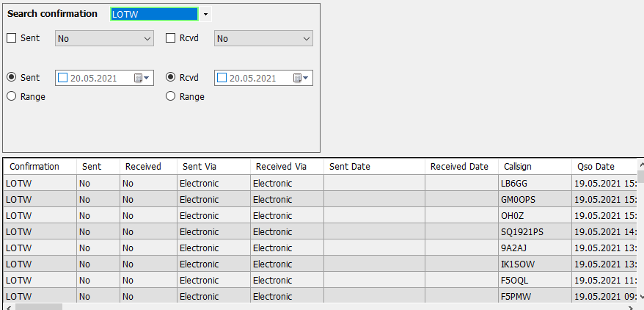644x310 pixels.
Task: Open the Search confirmation LOTW dropdown arrow
Action: click(x=205, y=15)
